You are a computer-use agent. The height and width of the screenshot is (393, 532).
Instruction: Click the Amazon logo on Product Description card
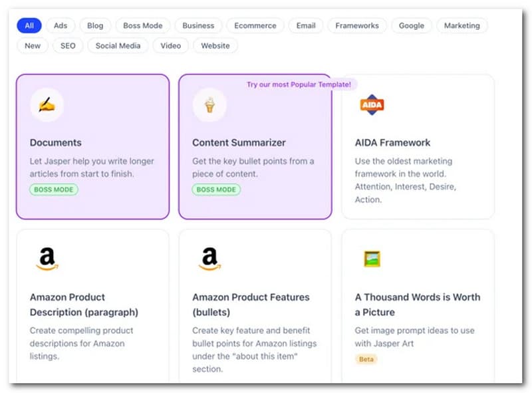(47, 259)
